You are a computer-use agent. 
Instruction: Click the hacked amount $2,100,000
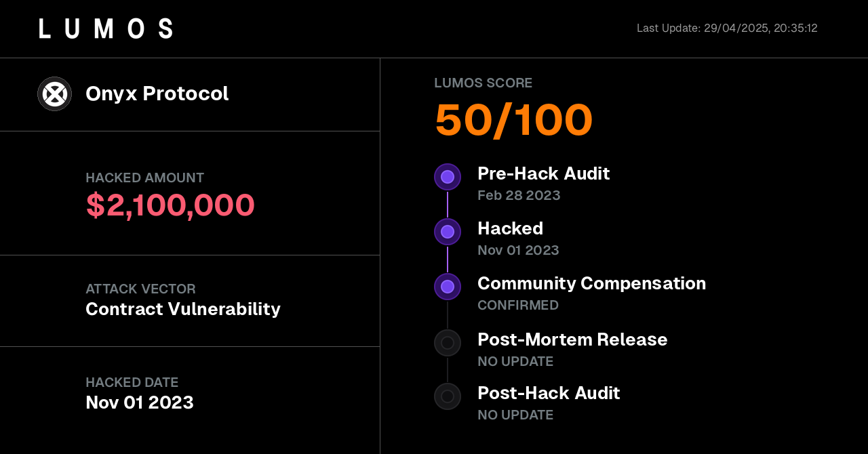click(x=170, y=205)
